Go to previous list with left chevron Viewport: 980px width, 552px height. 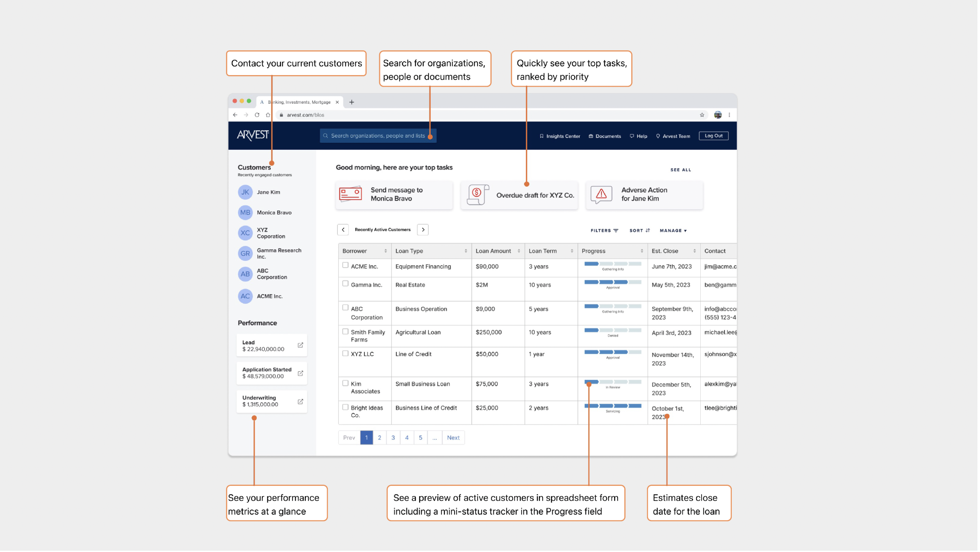pos(343,230)
